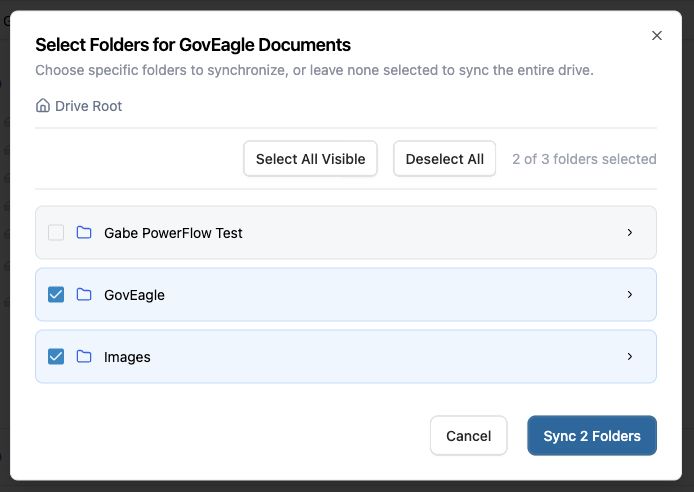The width and height of the screenshot is (694, 492).
Task: Click the home icon beside Drive Root
Action: click(43, 106)
